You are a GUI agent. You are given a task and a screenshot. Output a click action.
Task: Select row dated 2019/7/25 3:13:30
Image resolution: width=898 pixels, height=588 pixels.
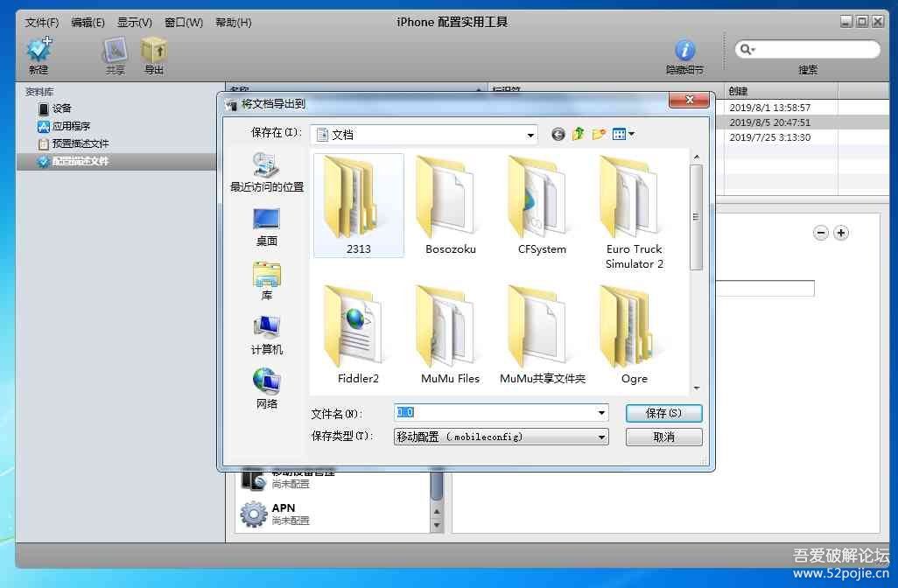pos(802,136)
